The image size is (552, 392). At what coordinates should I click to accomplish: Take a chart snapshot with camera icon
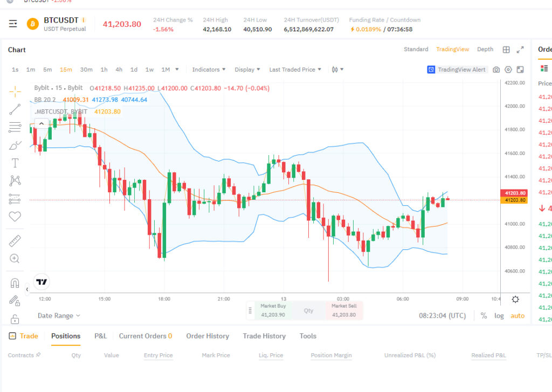[x=496, y=69]
